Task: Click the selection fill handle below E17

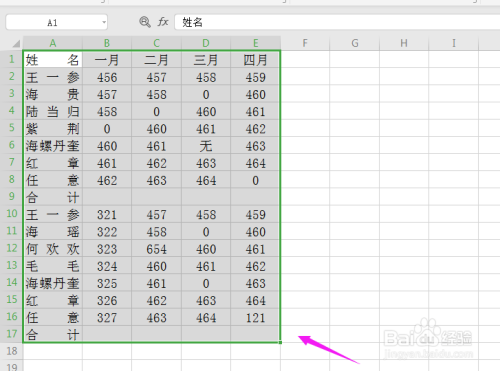Action: coord(280,342)
